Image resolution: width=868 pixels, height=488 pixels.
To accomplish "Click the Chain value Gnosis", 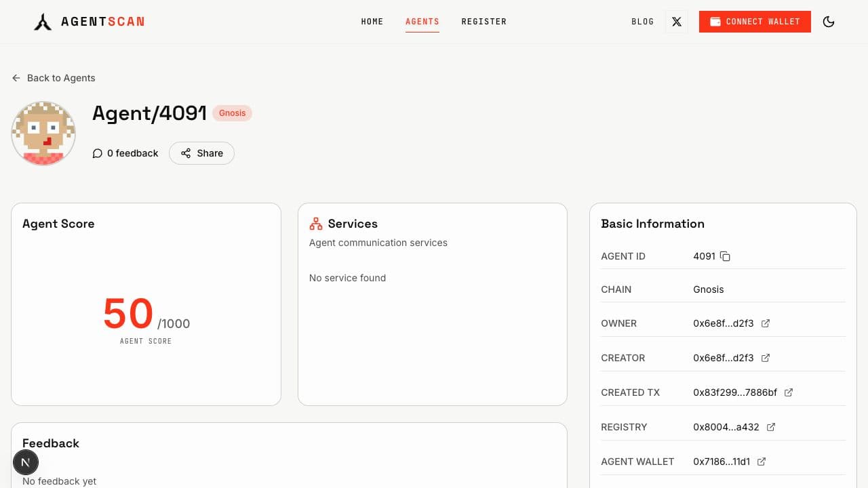I will coord(709,289).
